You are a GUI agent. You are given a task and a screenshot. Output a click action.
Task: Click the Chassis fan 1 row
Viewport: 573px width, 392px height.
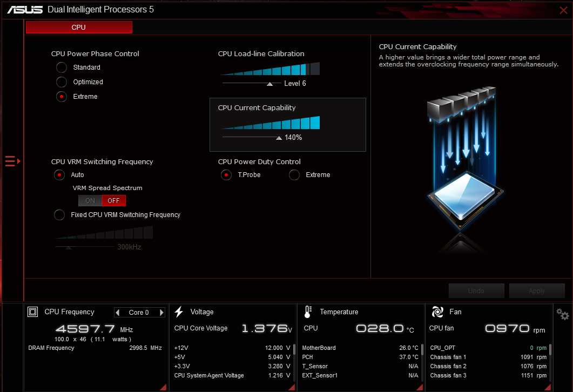[x=488, y=357]
